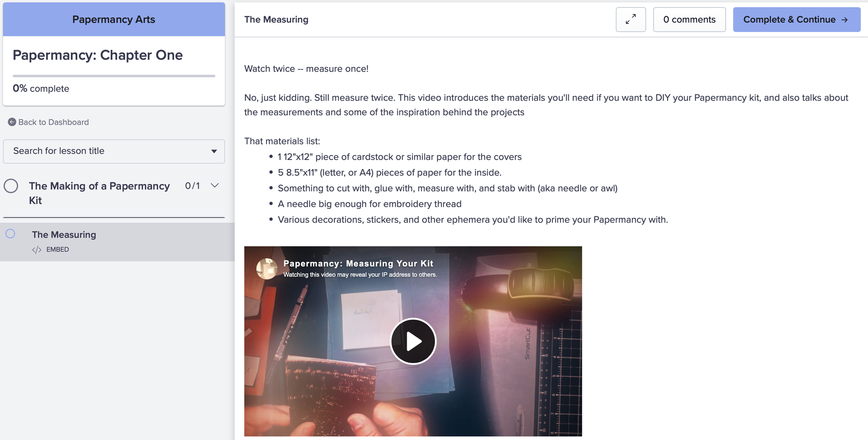Click the fullscreen expand arrows icon
This screenshot has width=868, height=440.
(631, 20)
